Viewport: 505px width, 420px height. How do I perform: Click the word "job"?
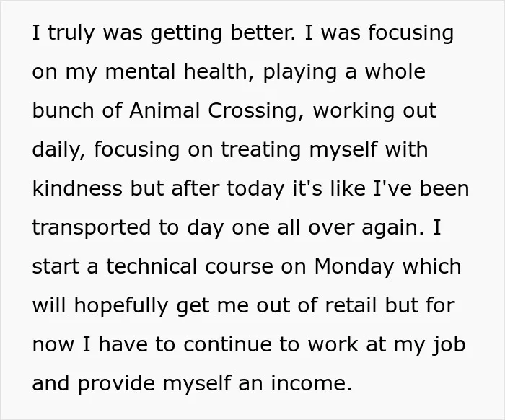(x=449, y=346)
